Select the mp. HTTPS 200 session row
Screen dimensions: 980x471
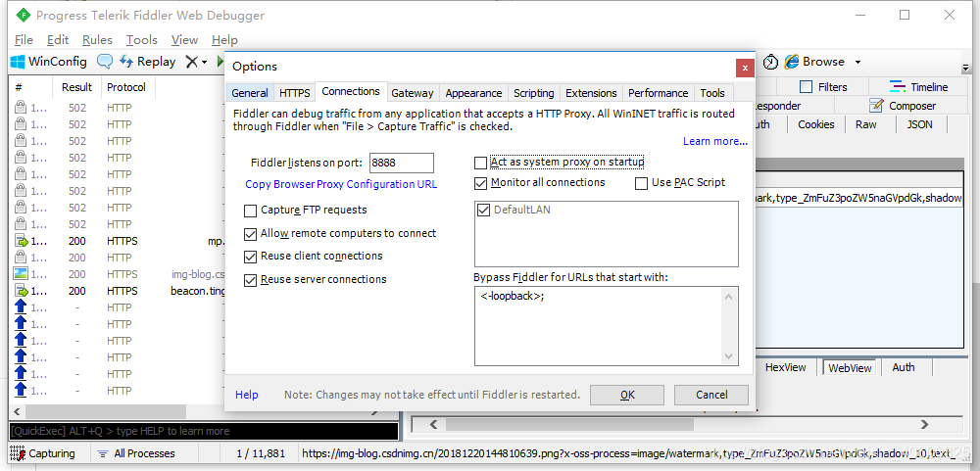click(x=116, y=241)
